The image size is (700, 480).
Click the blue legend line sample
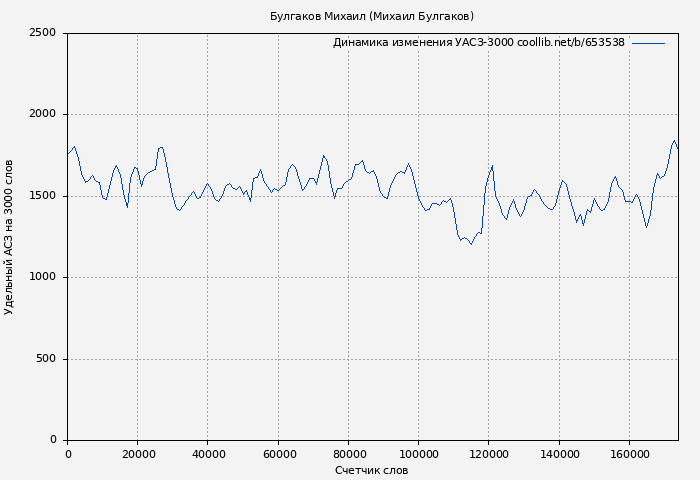pos(648,43)
